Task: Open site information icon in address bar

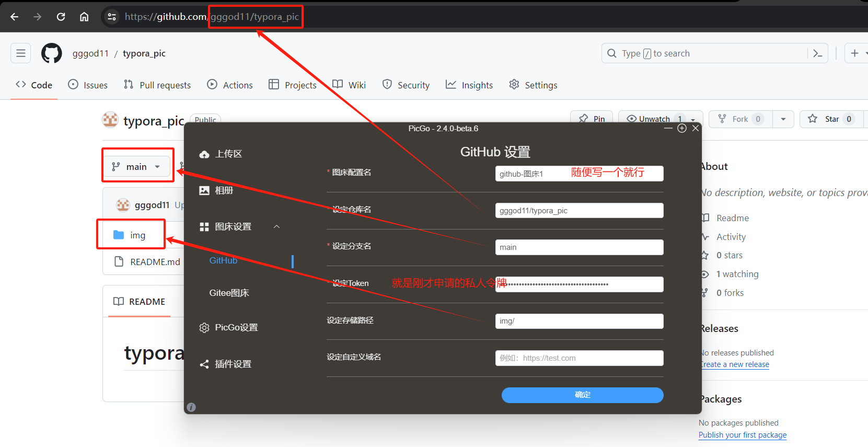Action: 112,17
